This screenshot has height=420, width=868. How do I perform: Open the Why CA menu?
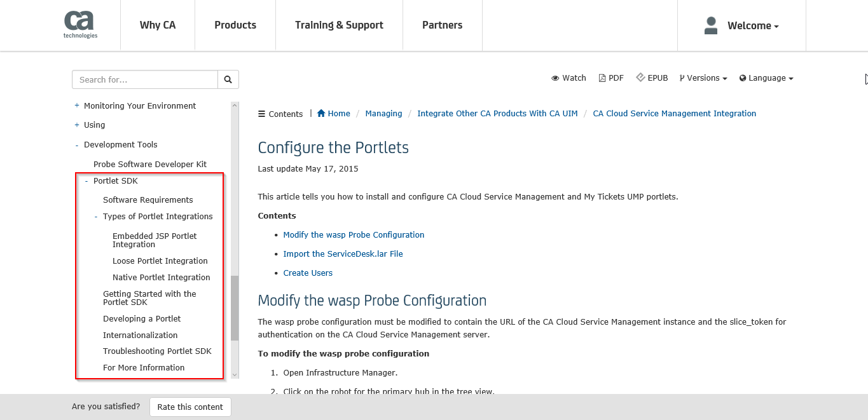pos(158,25)
